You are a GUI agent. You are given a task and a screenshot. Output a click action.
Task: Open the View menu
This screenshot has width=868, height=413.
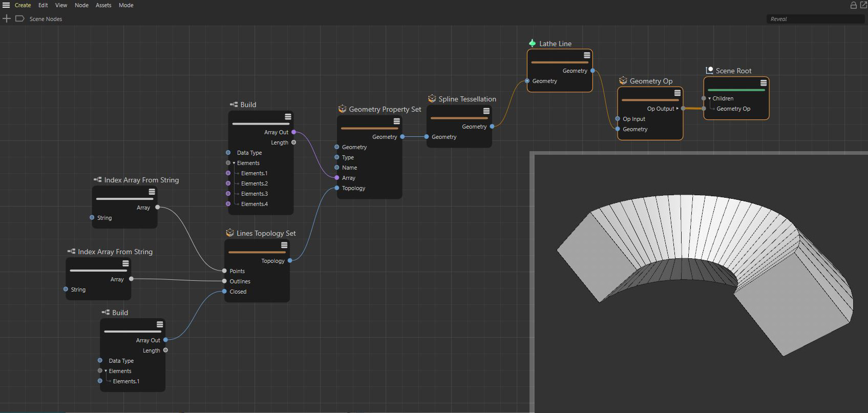pos(61,5)
